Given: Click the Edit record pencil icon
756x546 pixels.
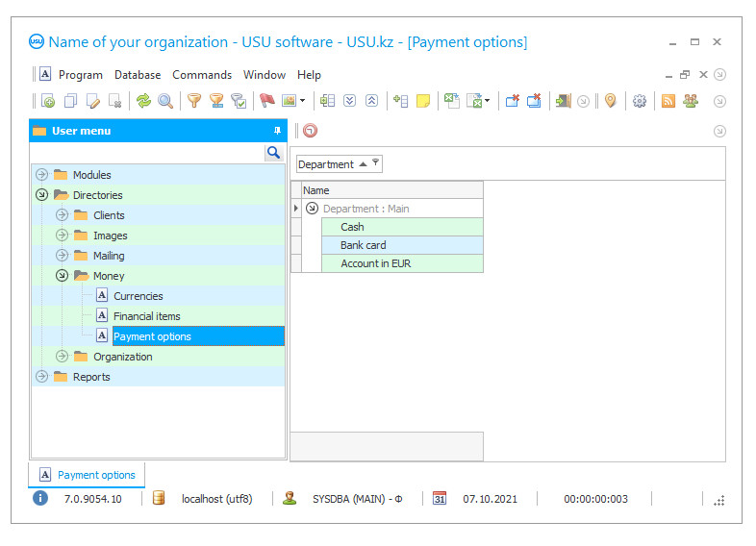Looking at the screenshot, I should (x=92, y=101).
